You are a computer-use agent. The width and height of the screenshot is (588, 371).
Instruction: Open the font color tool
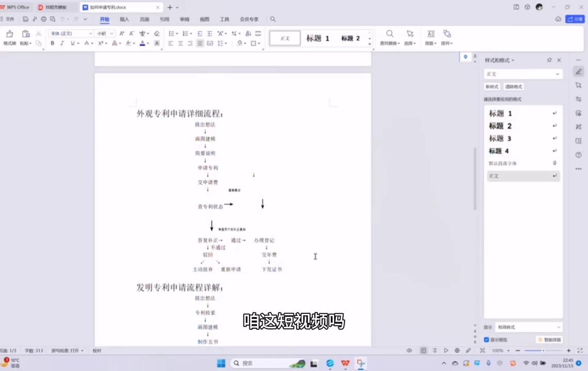click(142, 43)
